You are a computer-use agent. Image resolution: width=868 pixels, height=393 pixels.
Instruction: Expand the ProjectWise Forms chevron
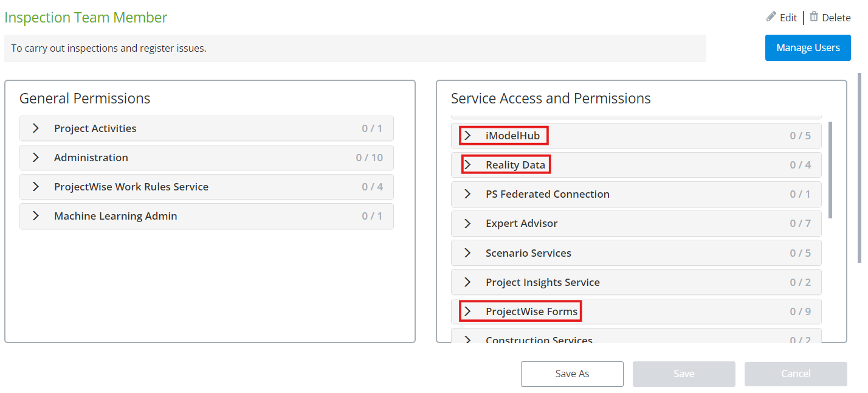(467, 311)
